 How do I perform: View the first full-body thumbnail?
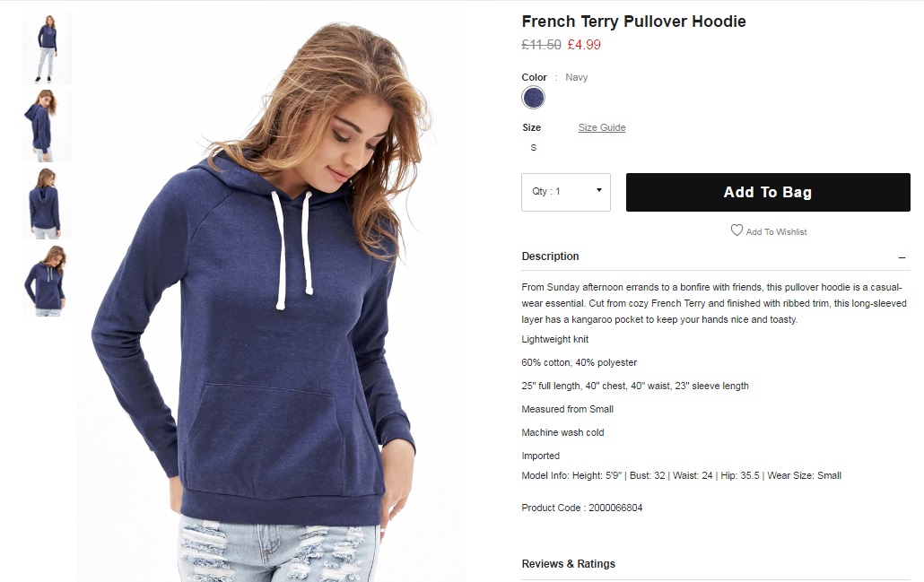point(48,49)
